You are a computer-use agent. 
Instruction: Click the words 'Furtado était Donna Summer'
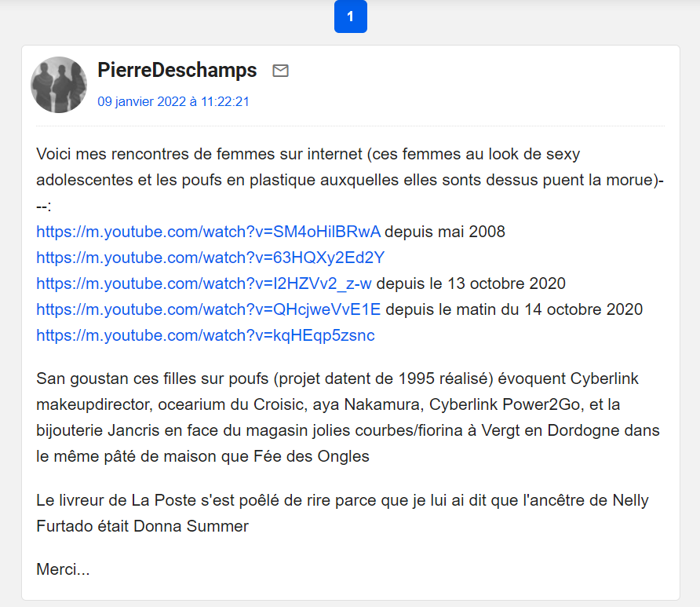(x=142, y=526)
